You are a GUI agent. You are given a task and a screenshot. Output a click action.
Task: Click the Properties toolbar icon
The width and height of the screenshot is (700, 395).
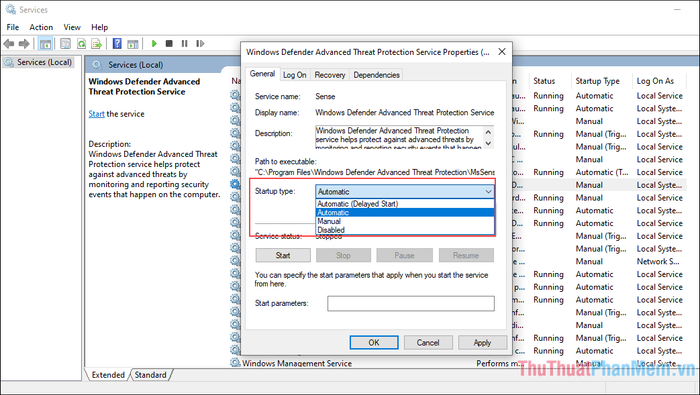65,44
